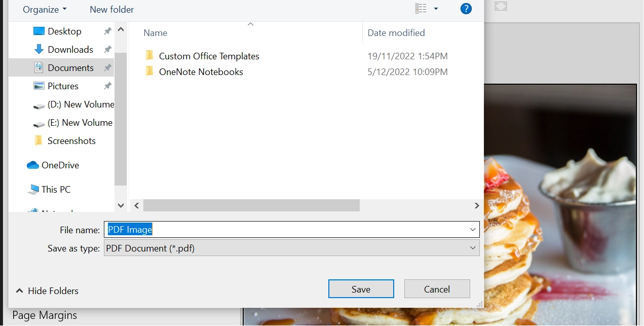
Task: Create a New folder
Action: click(x=111, y=9)
